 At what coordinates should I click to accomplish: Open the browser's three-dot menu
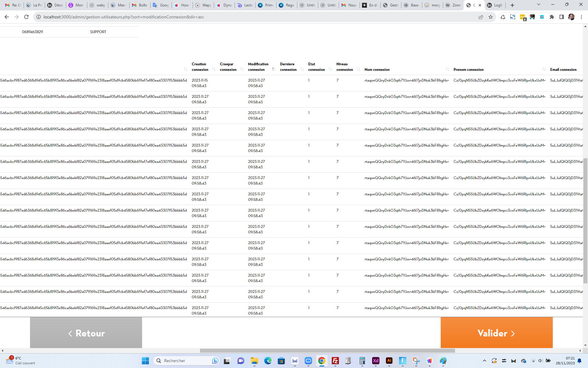tap(581, 17)
